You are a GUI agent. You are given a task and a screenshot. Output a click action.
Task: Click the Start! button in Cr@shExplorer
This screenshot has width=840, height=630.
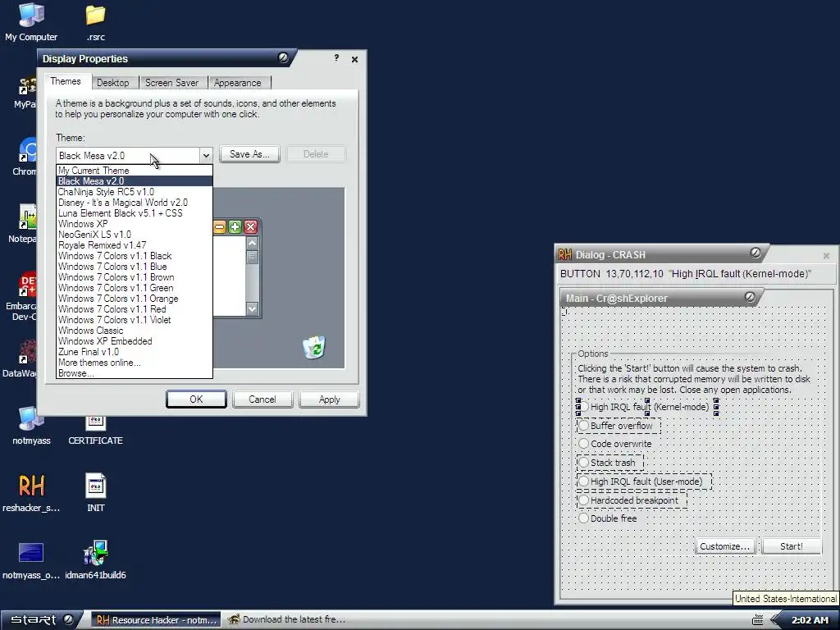(792, 546)
